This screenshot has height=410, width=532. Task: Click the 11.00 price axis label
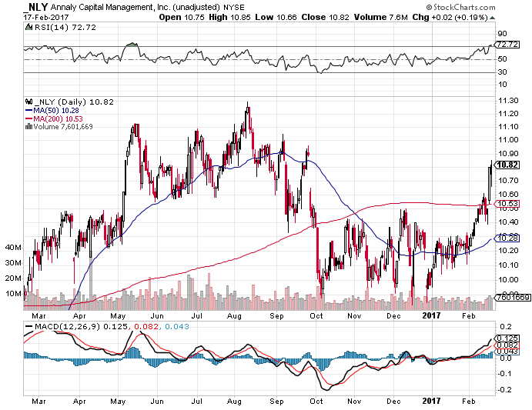pyautogui.click(x=508, y=140)
